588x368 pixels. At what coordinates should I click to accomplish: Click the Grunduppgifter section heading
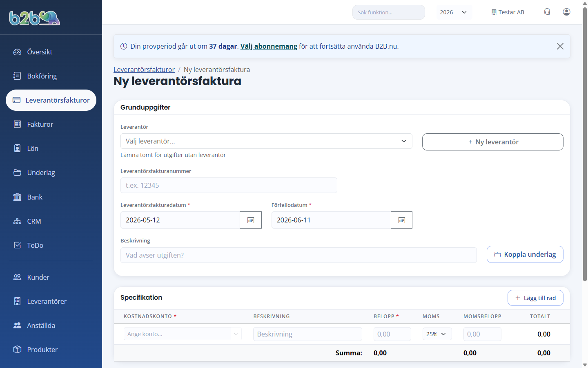tap(145, 107)
